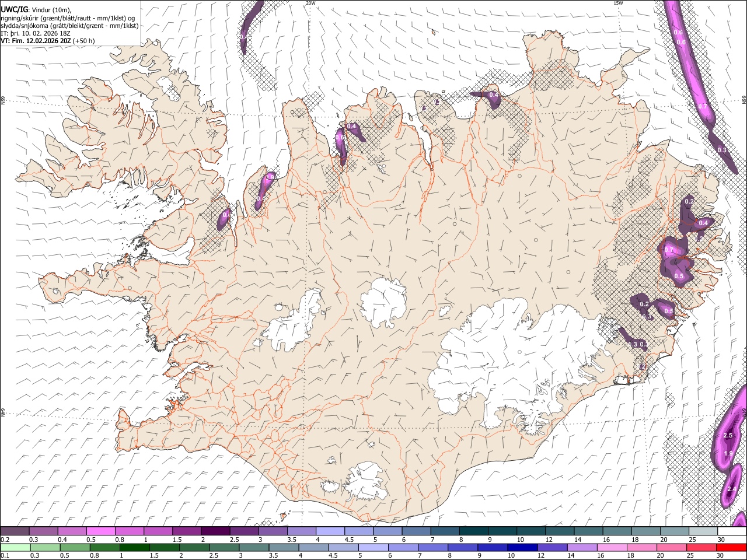Select the deep blue lower legend swatch at 10
The height and width of the screenshot is (560, 747).
[522, 547]
